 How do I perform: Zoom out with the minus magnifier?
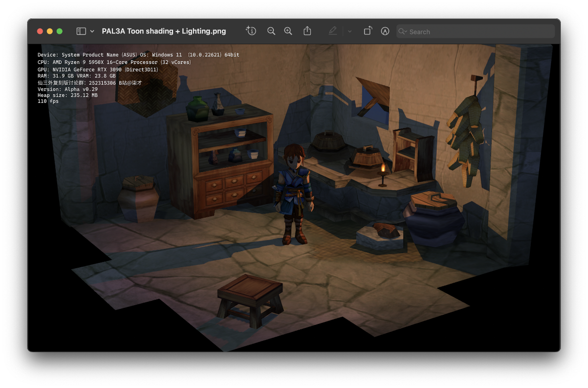click(x=271, y=31)
